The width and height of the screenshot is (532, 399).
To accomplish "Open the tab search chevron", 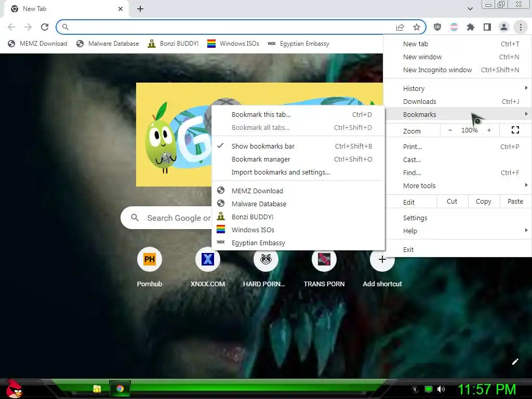I will [470, 9].
